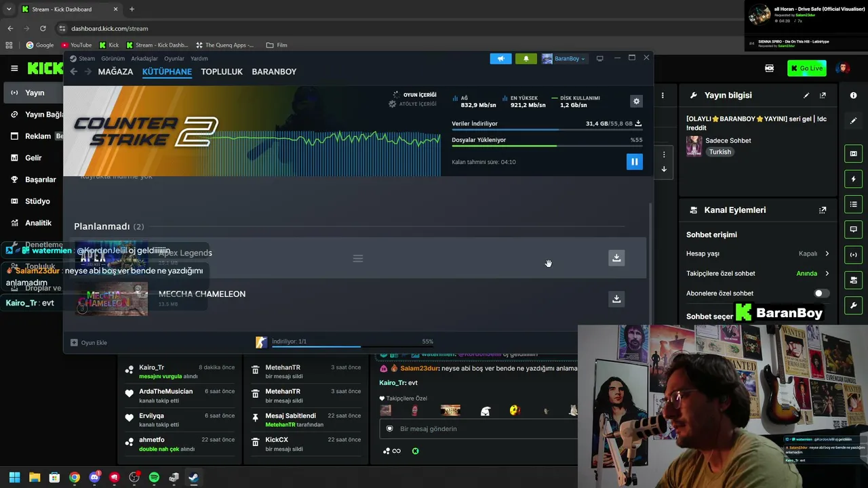Pause the Counter-Strike 2 download
This screenshot has width=868, height=488.
tap(634, 161)
